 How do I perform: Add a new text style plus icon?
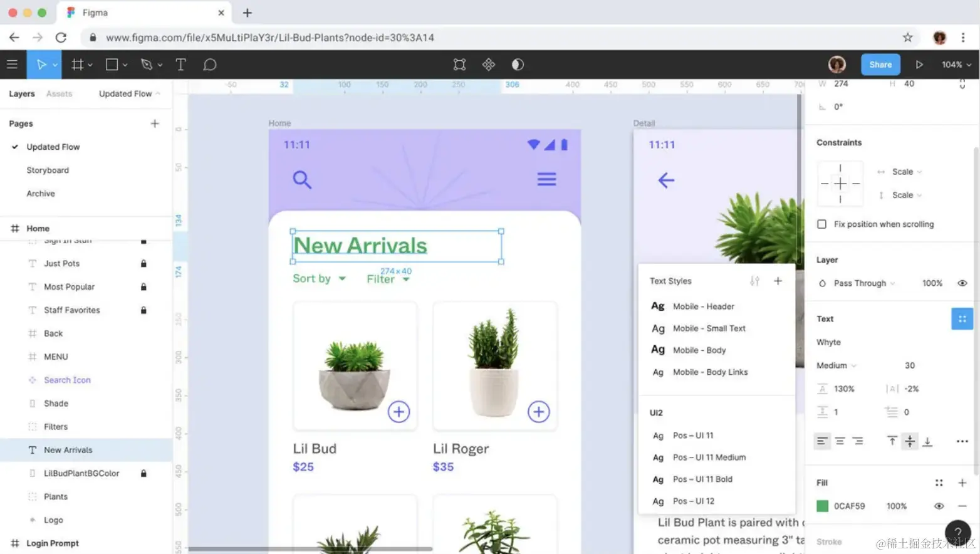(x=778, y=281)
